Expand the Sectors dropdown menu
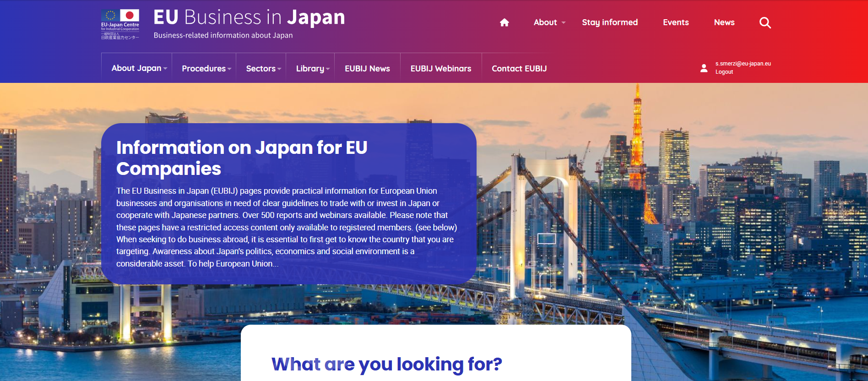The width and height of the screenshot is (868, 381). click(263, 69)
